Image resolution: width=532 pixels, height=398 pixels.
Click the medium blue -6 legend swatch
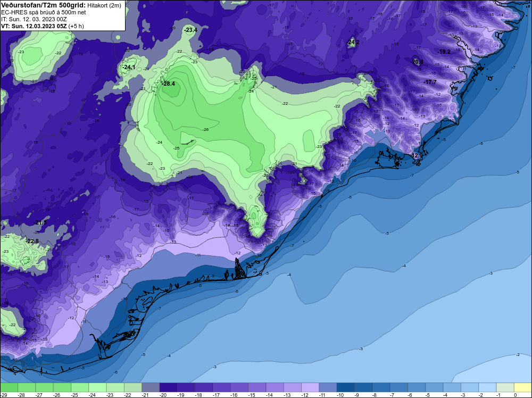coord(417,387)
